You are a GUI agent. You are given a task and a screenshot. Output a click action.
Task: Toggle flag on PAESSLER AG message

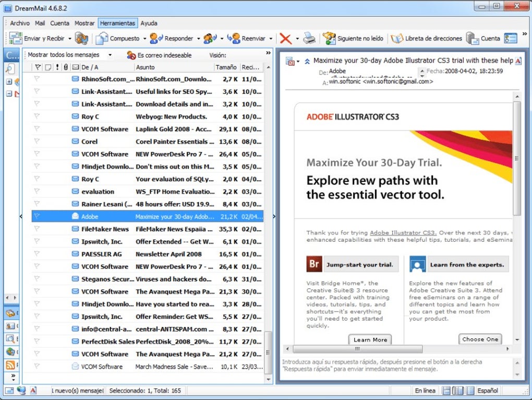click(x=37, y=254)
